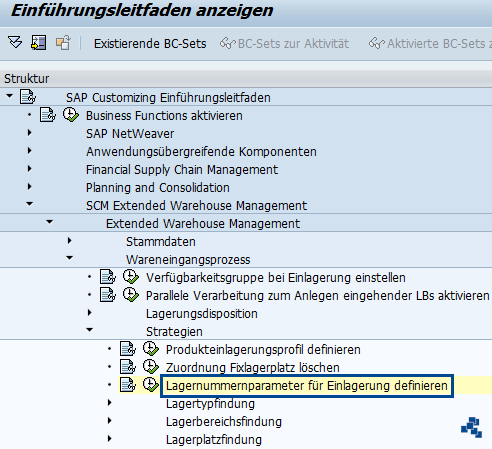This screenshot has width=492, height=449.
Task: Click SCM Extended Warehouse Management text
Action: tap(196, 206)
